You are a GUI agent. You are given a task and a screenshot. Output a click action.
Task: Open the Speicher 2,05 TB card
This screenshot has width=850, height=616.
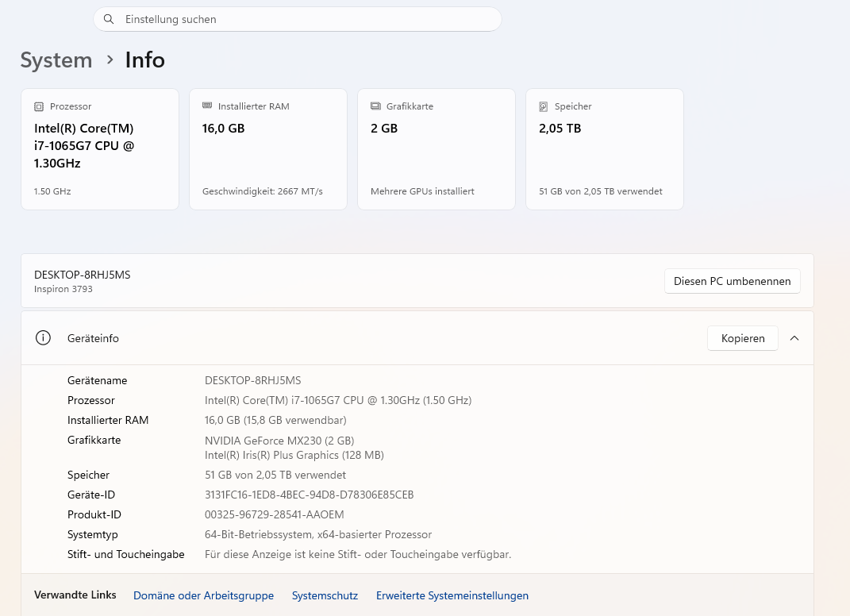point(605,149)
